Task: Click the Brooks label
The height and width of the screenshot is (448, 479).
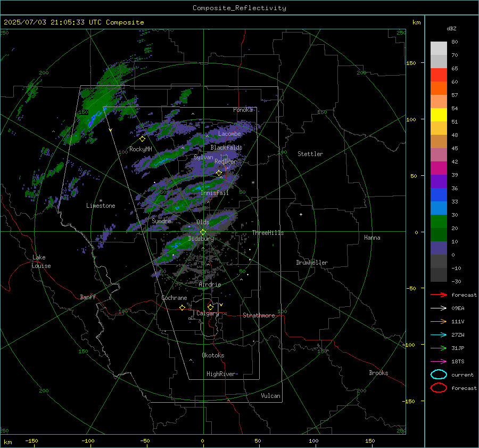Action: pos(378,373)
